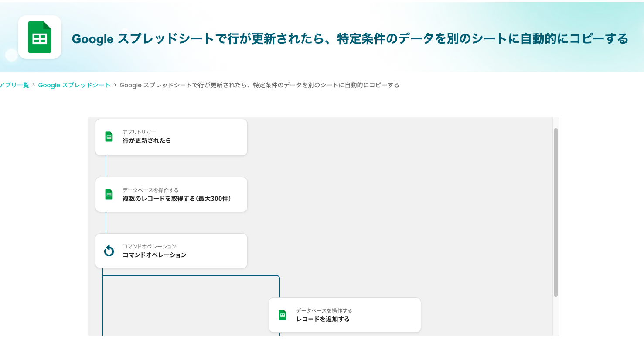Click the flow preview vertical scrollbar thumb

click(556, 212)
